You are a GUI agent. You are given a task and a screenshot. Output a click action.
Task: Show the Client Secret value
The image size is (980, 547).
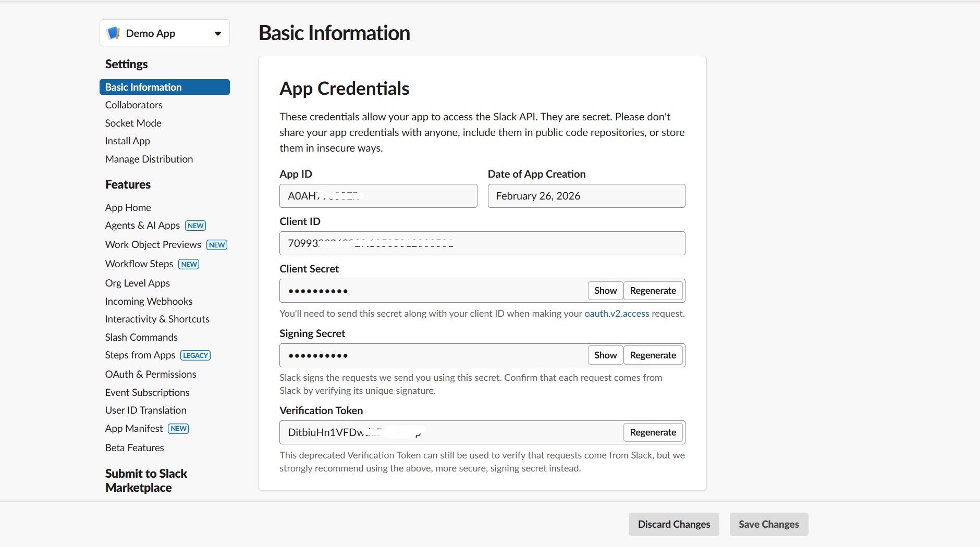coord(605,291)
